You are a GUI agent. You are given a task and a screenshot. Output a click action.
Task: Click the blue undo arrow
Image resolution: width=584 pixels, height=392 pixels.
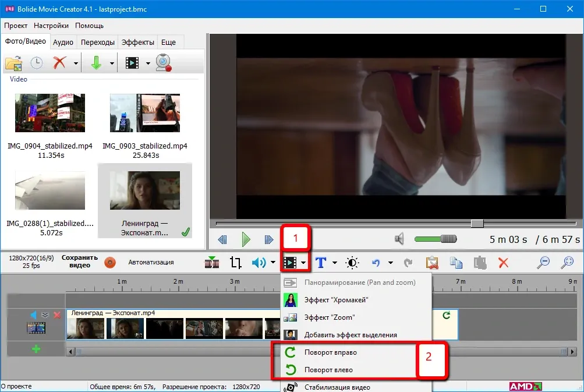(376, 263)
